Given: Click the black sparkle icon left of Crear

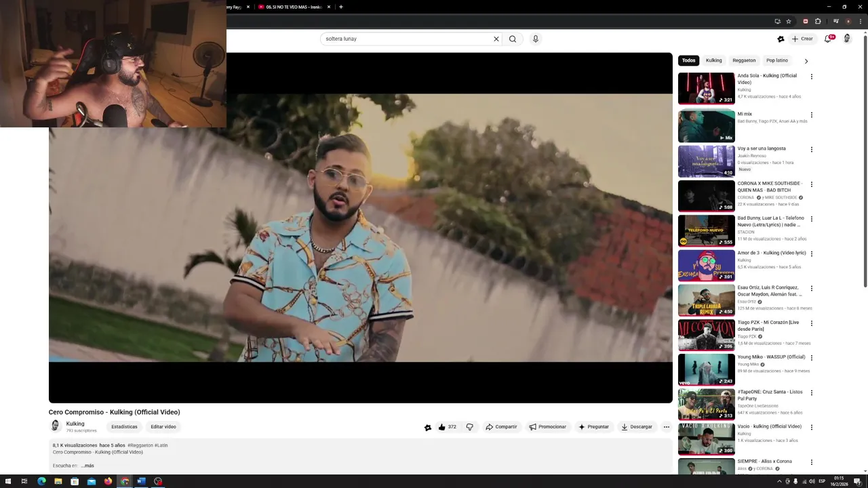Looking at the screenshot, I should tap(781, 39).
